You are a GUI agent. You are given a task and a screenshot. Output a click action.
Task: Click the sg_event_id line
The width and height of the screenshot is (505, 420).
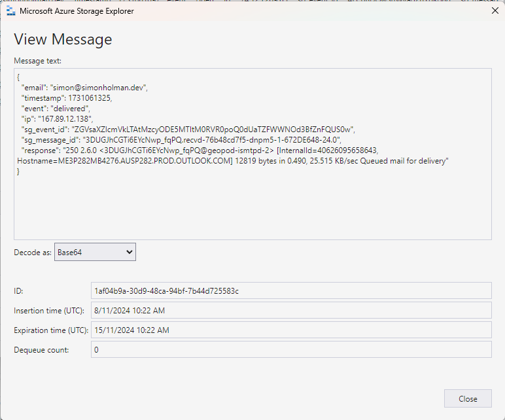coord(188,130)
